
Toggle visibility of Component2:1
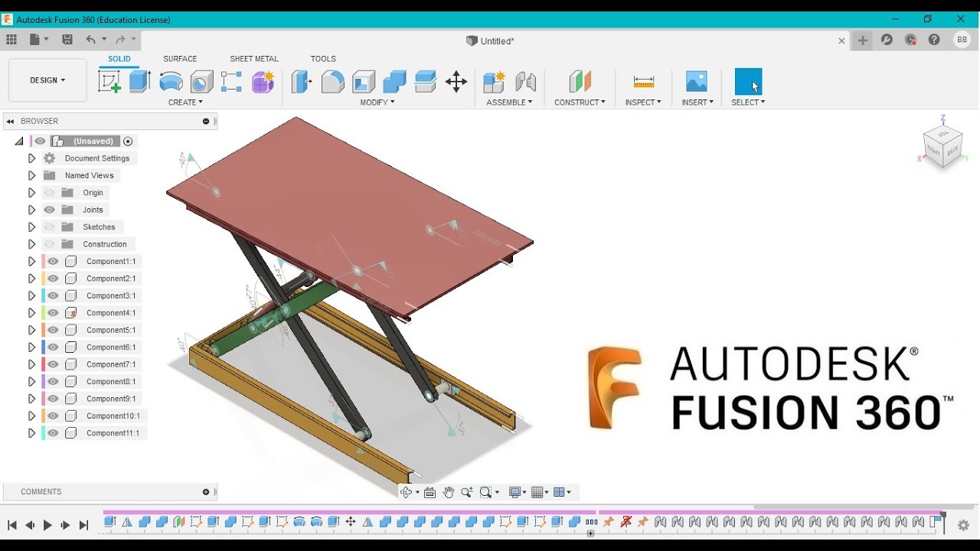(x=53, y=279)
